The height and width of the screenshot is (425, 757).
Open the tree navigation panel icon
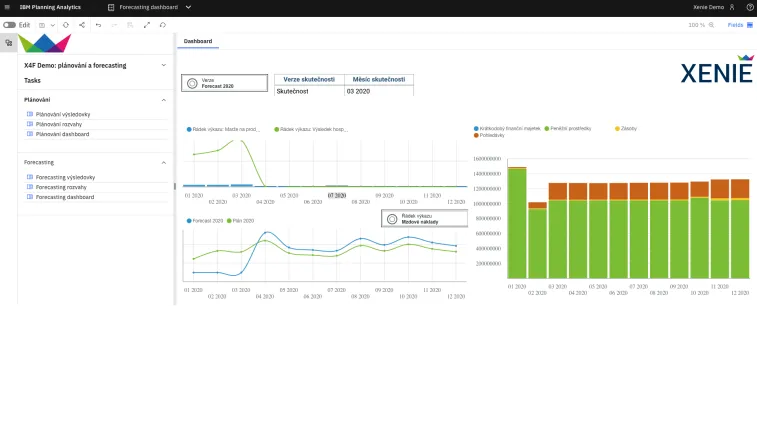click(x=9, y=43)
